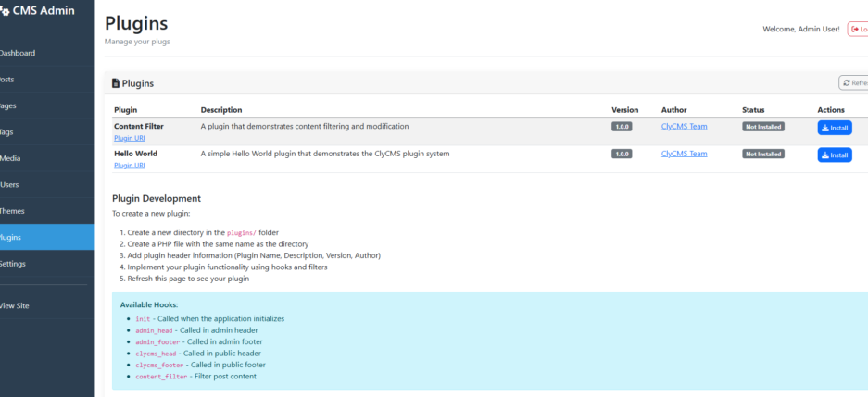Click the CMS Admin gears logo icon

click(x=4, y=12)
